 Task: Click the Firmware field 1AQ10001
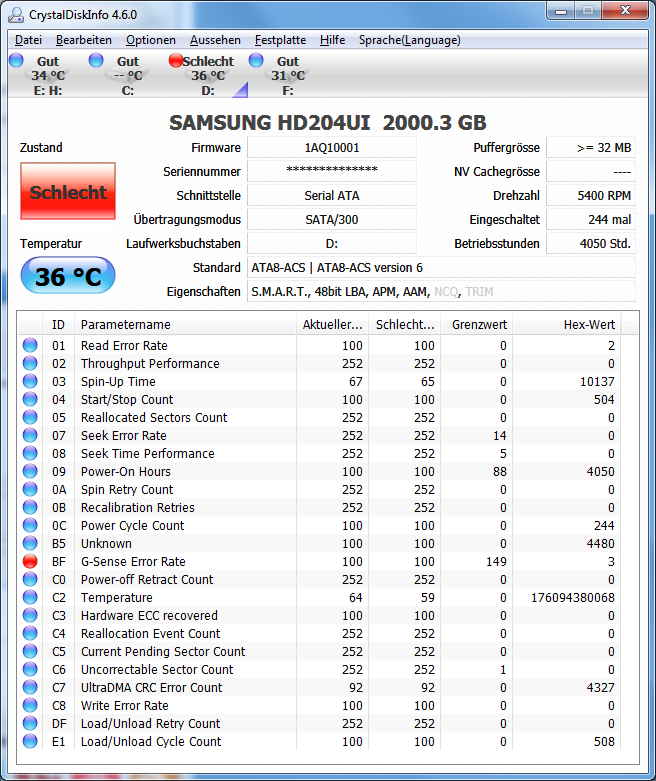[332, 148]
